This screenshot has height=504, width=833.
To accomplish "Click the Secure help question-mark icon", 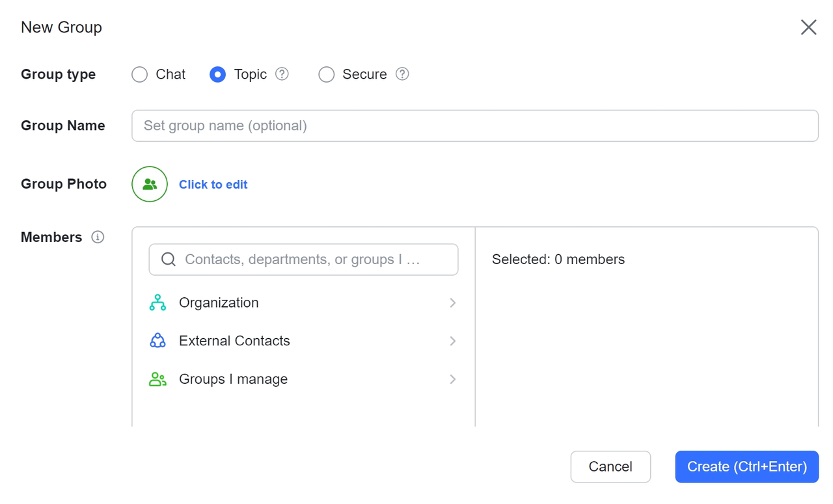I will pyautogui.click(x=403, y=74).
